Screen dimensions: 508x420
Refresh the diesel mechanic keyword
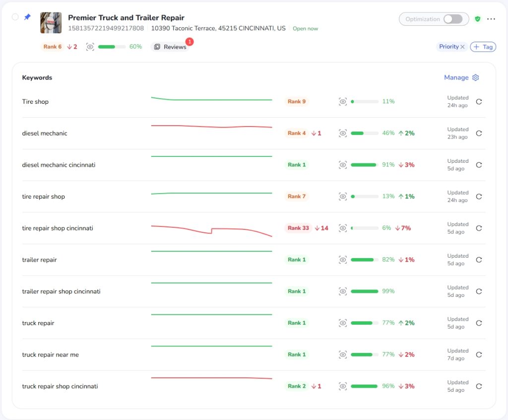479,133
